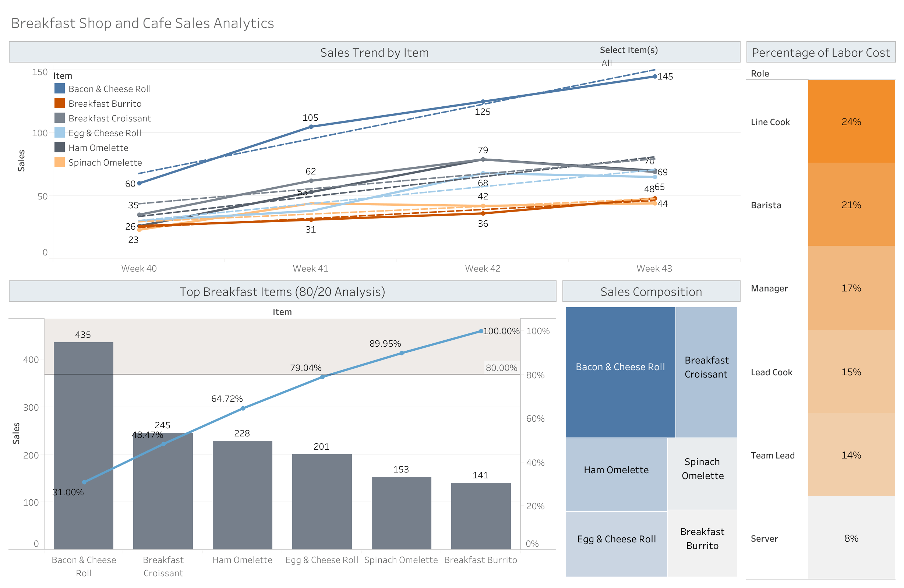This screenshot has height=588, width=904.
Task: Select Spinach Omelette legend entry
Action: [x=105, y=163]
